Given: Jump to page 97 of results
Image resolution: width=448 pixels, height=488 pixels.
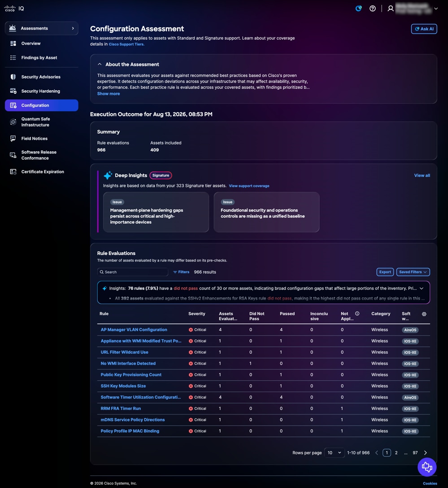Looking at the screenshot, I should [x=415, y=453].
